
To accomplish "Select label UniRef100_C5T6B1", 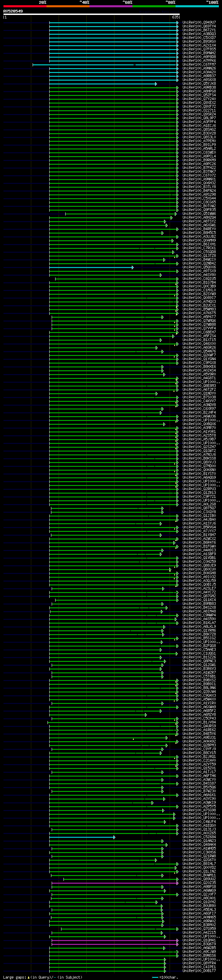I will pyautogui.click(x=199, y=677).
